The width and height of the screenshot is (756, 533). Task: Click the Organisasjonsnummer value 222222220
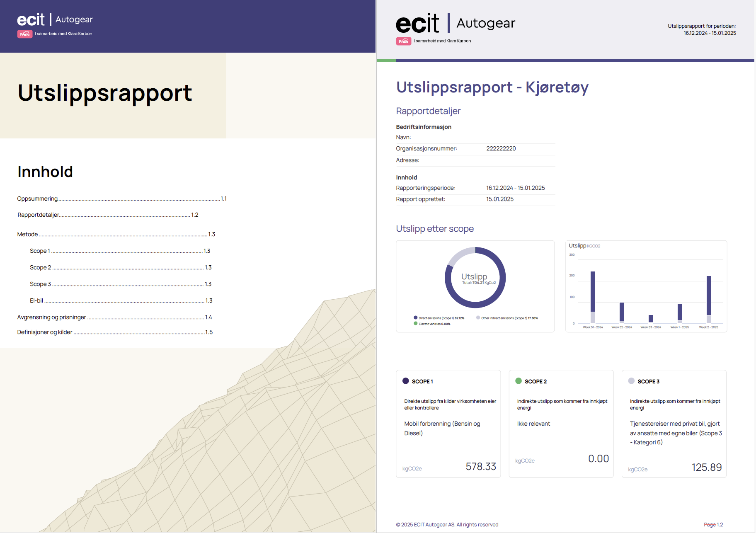[501, 148]
